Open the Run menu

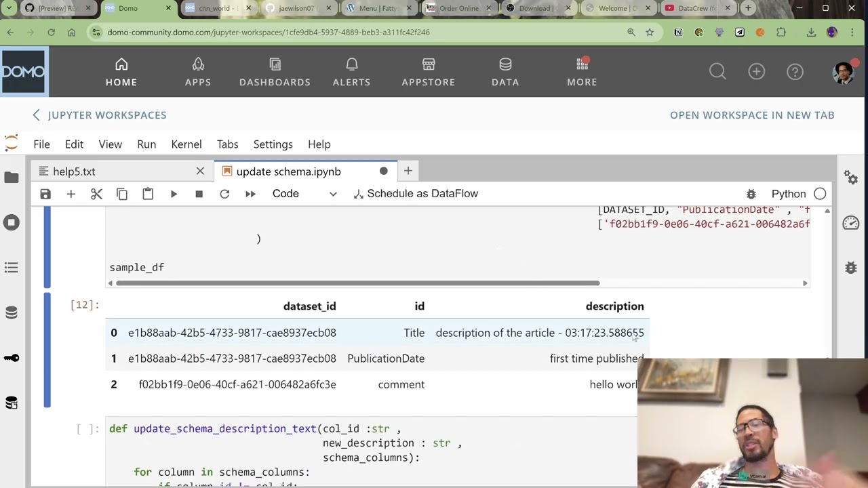146,144
